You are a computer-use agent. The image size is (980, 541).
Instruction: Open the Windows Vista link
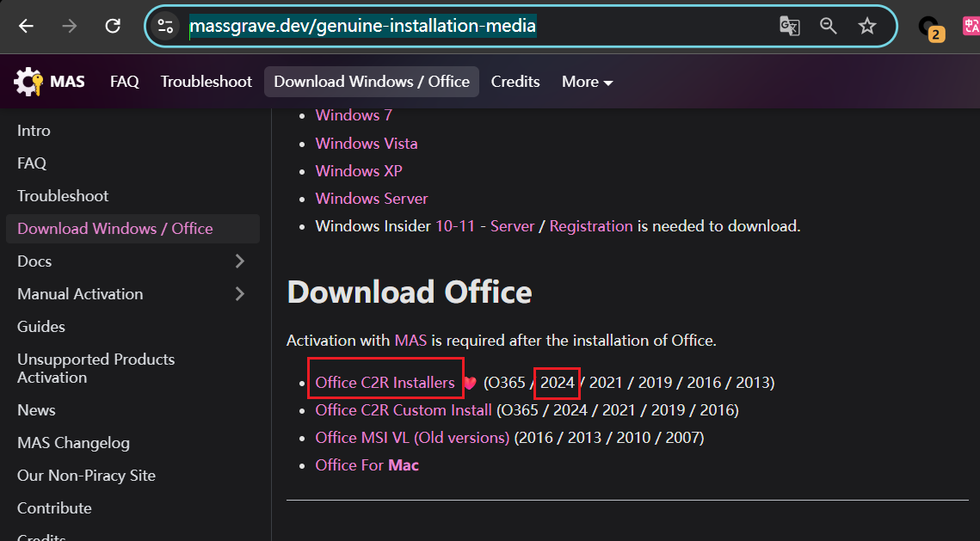(367, 143)
